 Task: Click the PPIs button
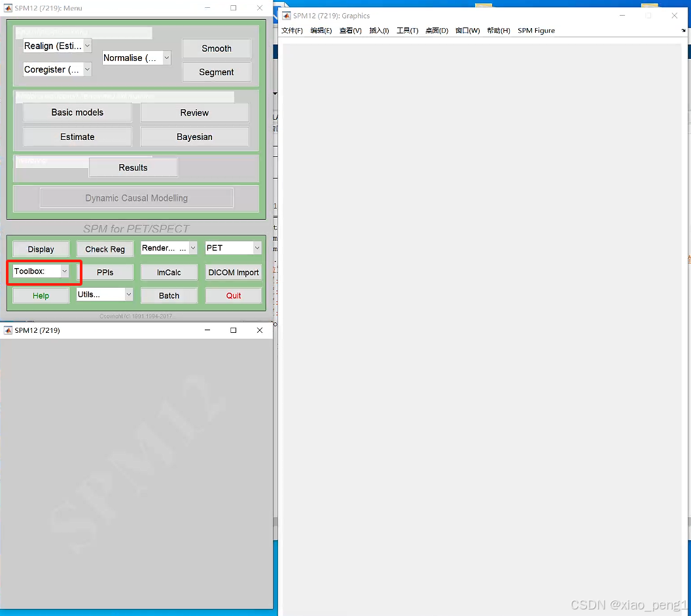coord(105,273)
